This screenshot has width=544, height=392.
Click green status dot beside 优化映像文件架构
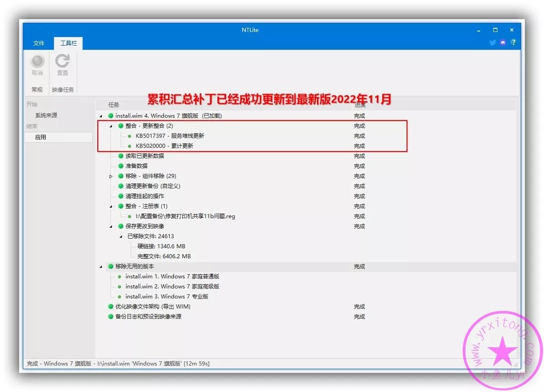click(111, 306)
